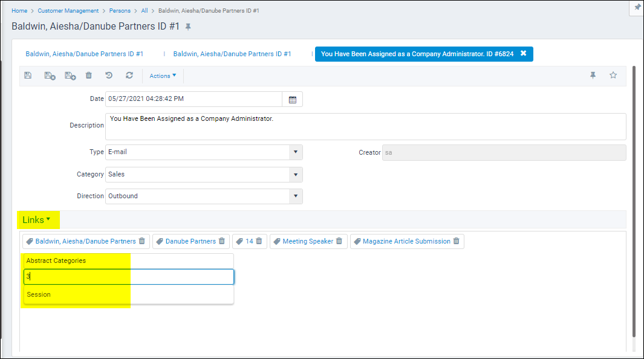The width and height of the screenshot is (644, 359).
Task: Pin this record using toolbar pin icon
Action: click(x=593, y=75)
